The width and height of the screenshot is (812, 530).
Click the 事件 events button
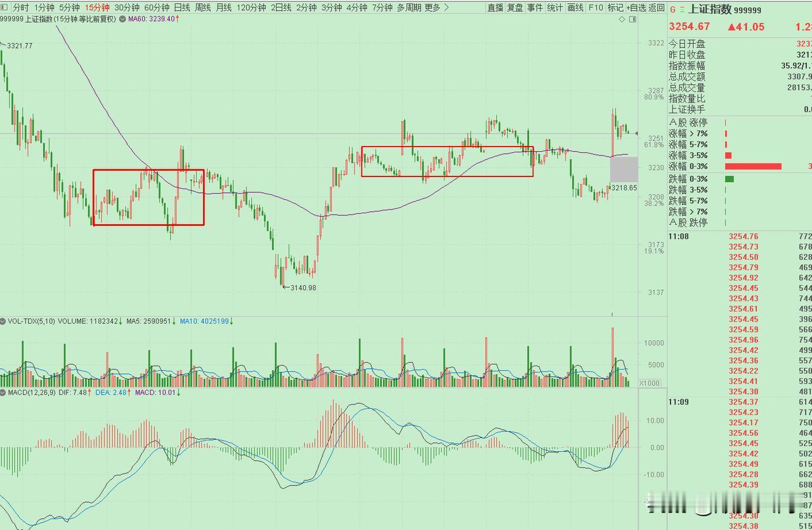535,8
